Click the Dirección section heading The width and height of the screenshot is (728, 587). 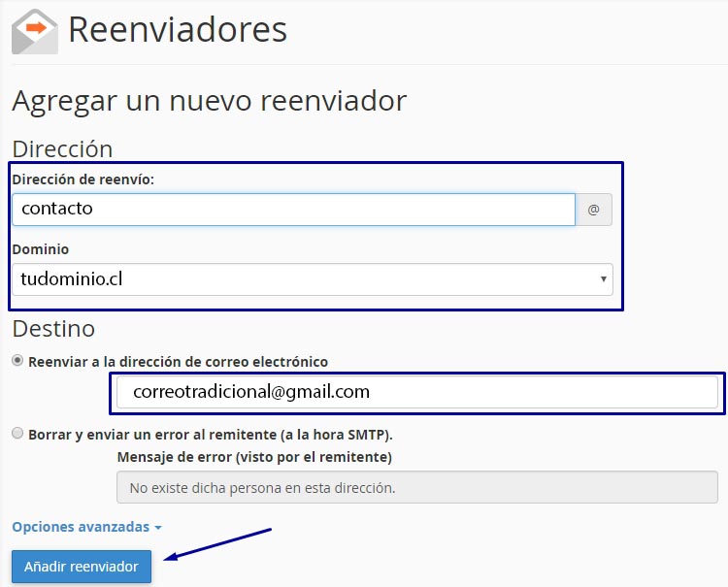click(x=63, y=149)
